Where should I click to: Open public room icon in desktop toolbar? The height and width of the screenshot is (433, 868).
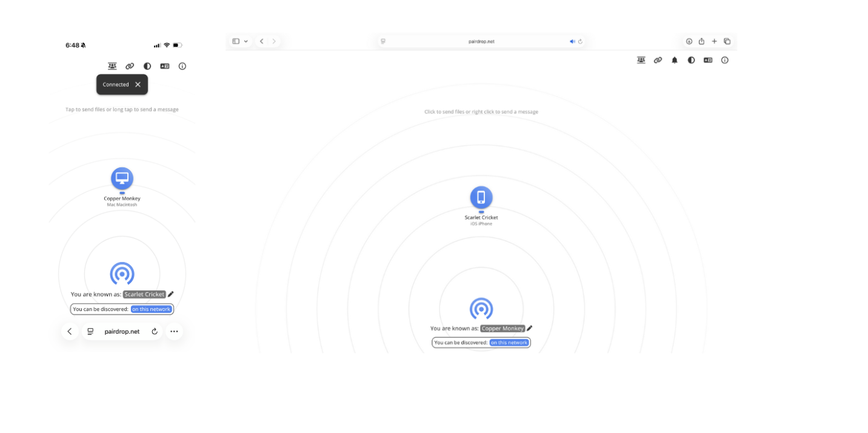click(x=641, y=60)
